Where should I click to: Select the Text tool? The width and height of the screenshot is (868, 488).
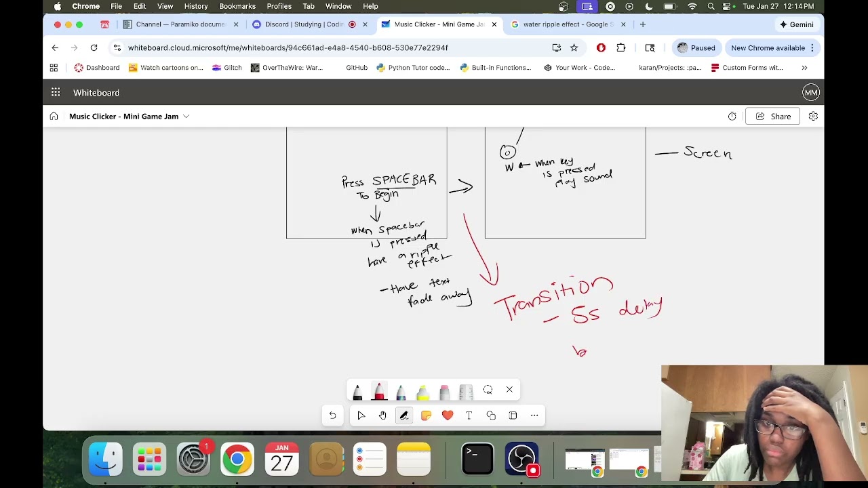click(469, 415)
